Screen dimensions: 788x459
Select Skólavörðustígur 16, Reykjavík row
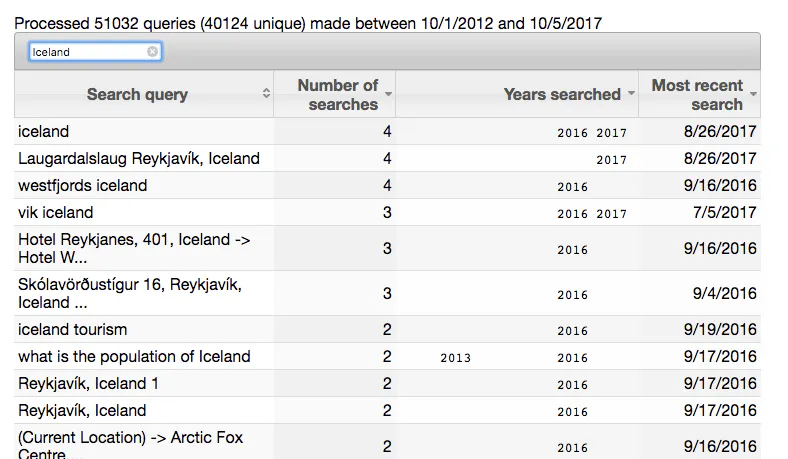tap(387, 293)
